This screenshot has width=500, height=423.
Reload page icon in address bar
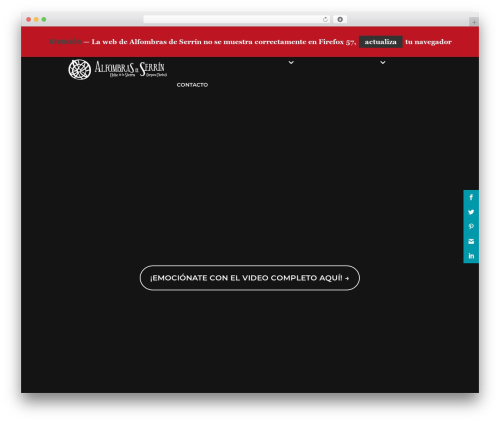pos(325,20)
